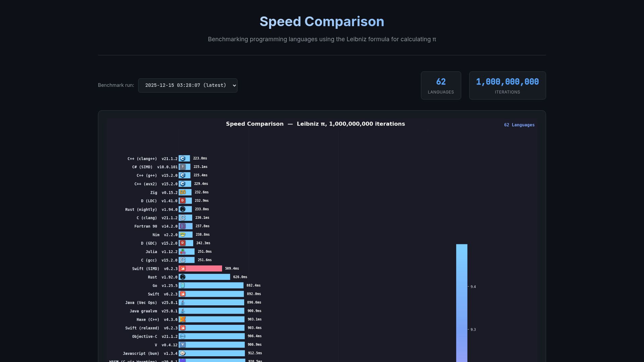Click the 882.4ms Go value label

[x=254, y=286]
